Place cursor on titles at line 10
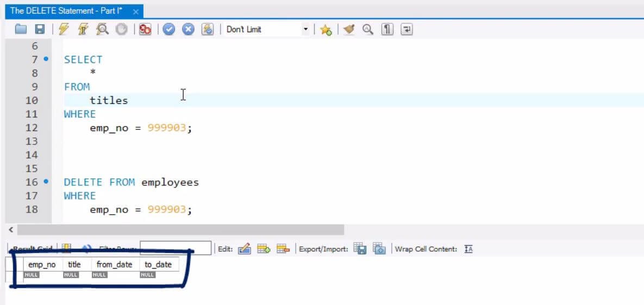 click(x=109, y=100)
